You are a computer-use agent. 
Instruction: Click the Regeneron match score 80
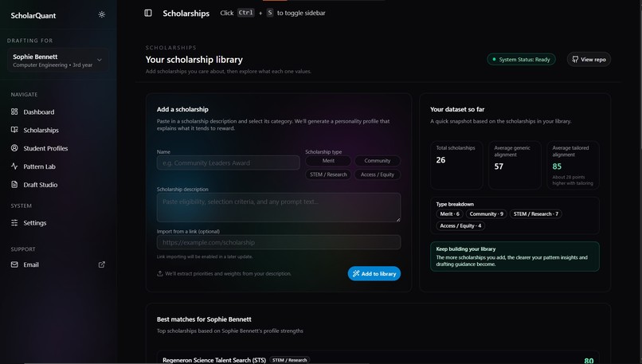click(x=589, y=360)
